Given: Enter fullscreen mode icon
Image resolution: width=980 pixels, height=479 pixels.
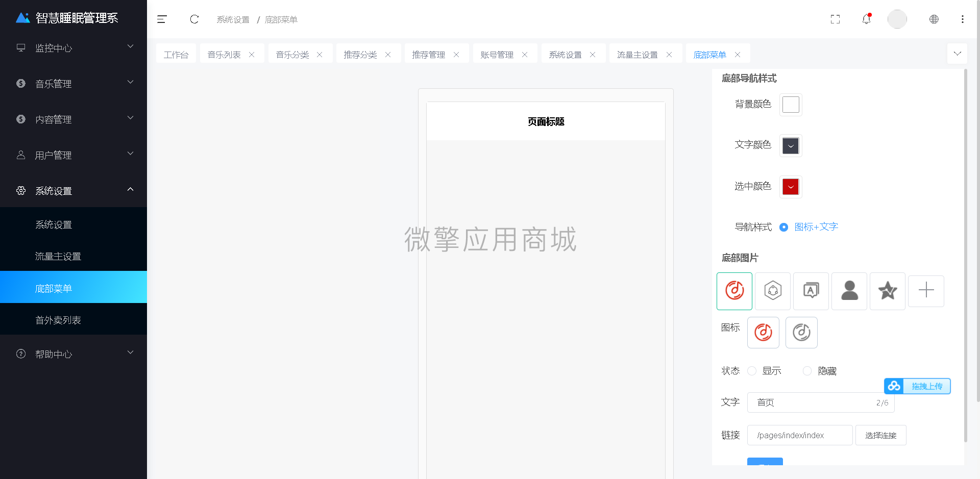Looking at the screenshot, I should point(835,19).
